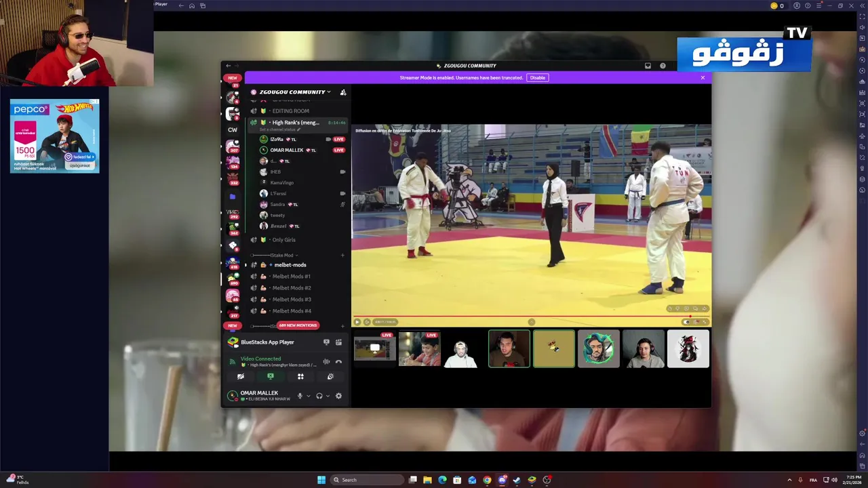Toggle the camera on
Image resolution: width=868 pixels, height=488 pixels.
click(241, 377)
